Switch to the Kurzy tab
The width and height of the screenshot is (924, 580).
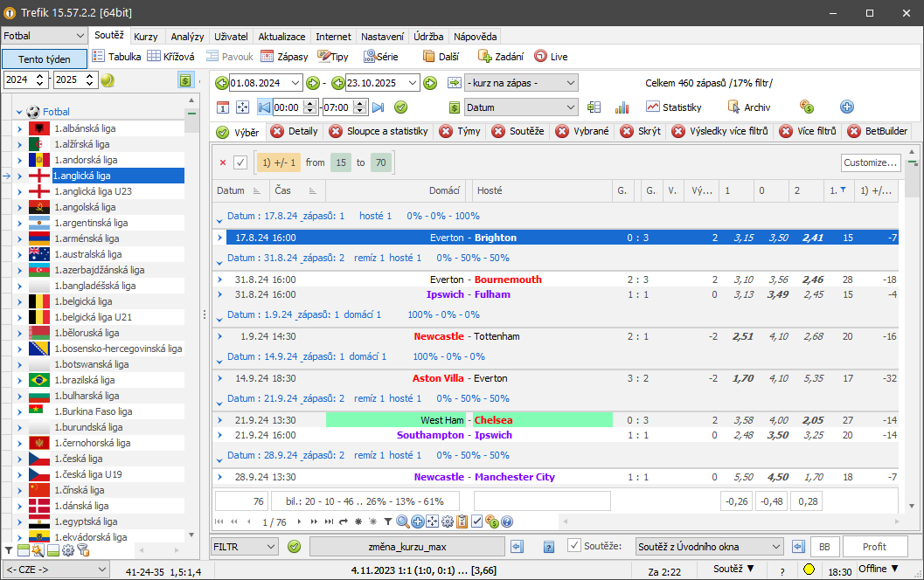pyautogui.click(x=146, y=37)
